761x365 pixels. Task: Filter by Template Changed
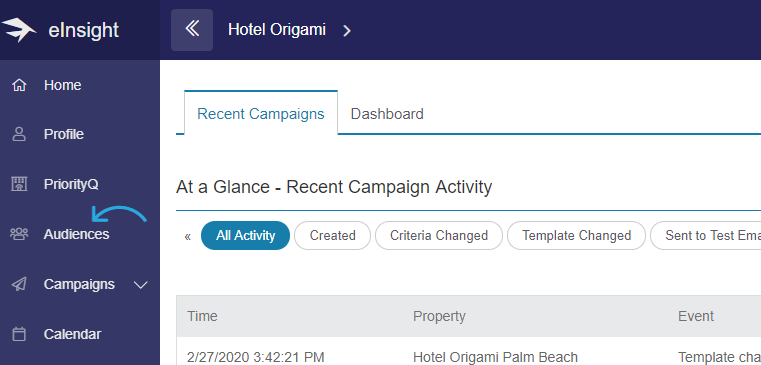[x=576, y=236]
